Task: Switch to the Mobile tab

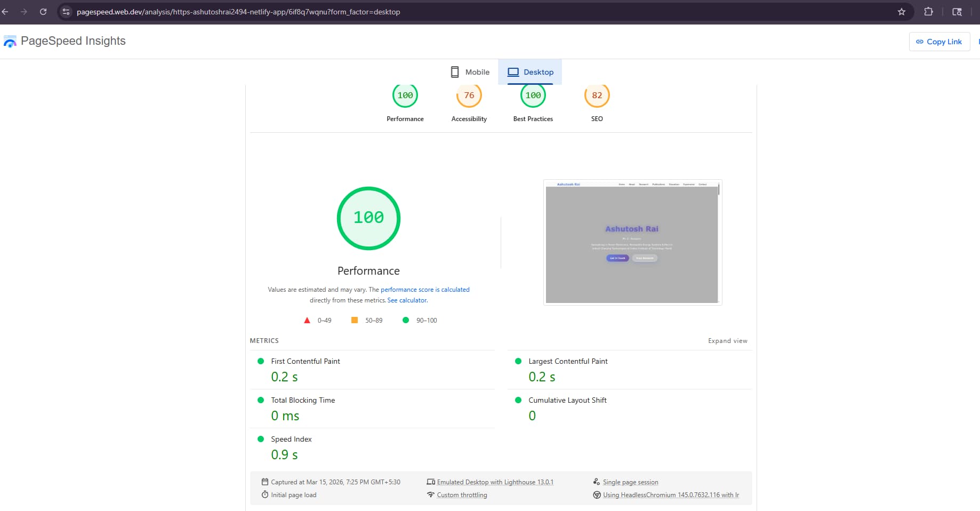Action: (469, 71)
